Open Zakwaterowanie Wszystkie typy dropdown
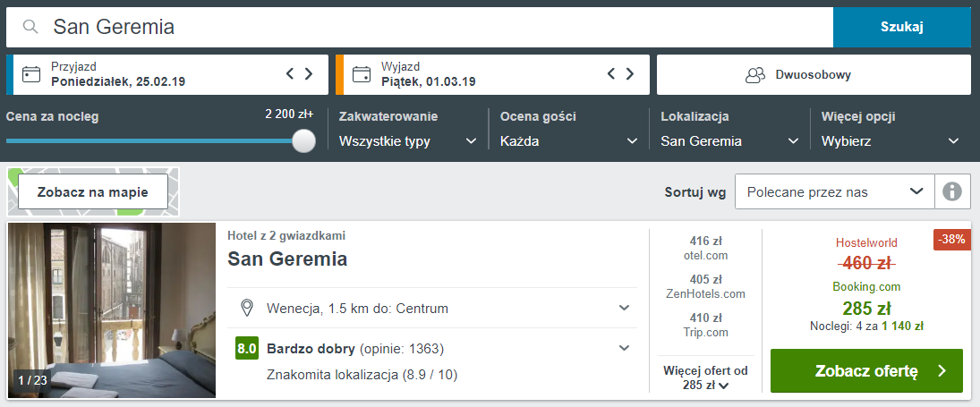The height and width of the screenshot is (407, 980). 408,141
